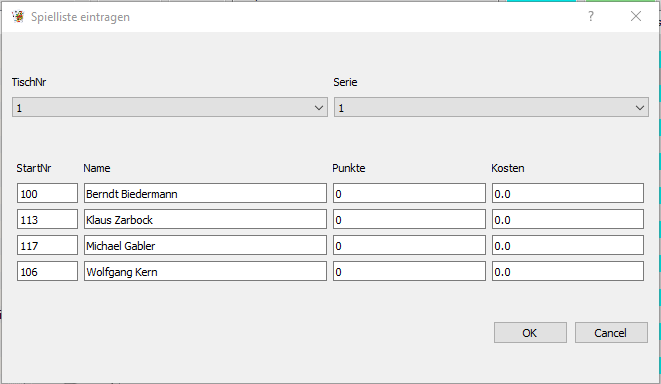Click the Klaus Zarbock name field
This screenshot has height=384, width=661.
(x=205, y=219)
